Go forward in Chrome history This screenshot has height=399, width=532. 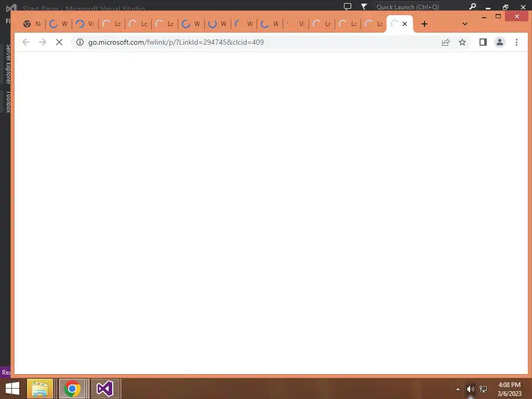(x=43, y=42)
